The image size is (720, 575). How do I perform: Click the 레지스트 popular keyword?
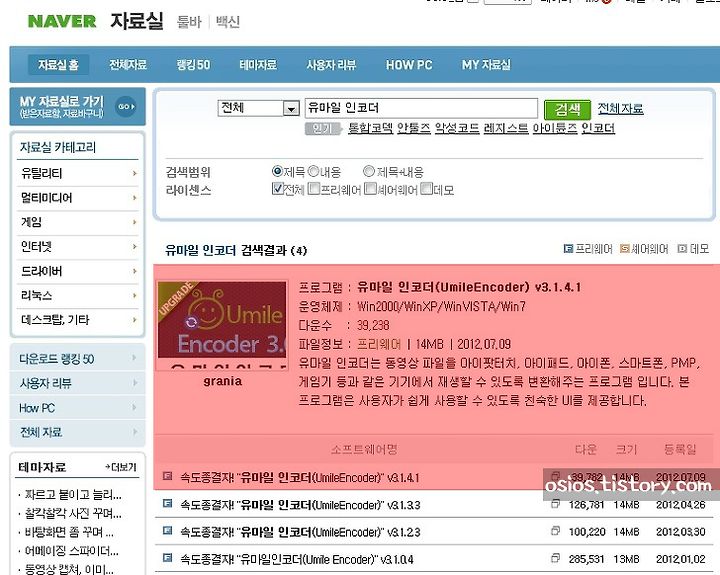pos(506,128)
